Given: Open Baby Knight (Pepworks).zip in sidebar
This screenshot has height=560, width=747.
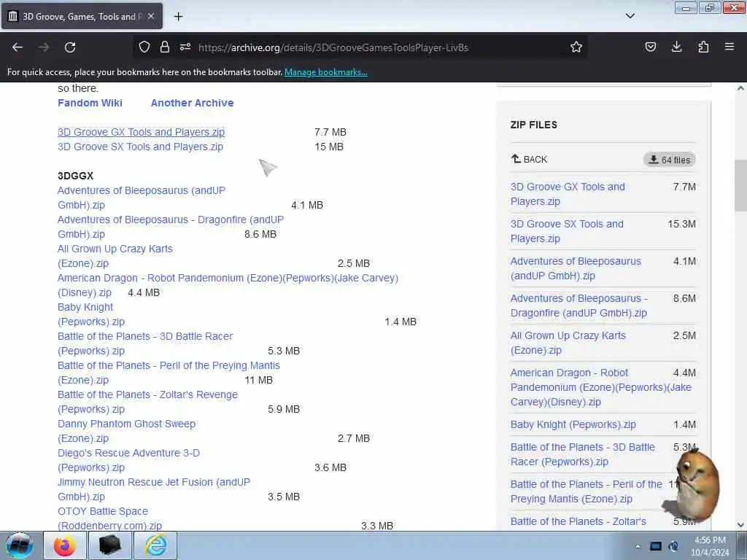Looking at the screenshot, I should pyautogui.click(x=573, y=424).
